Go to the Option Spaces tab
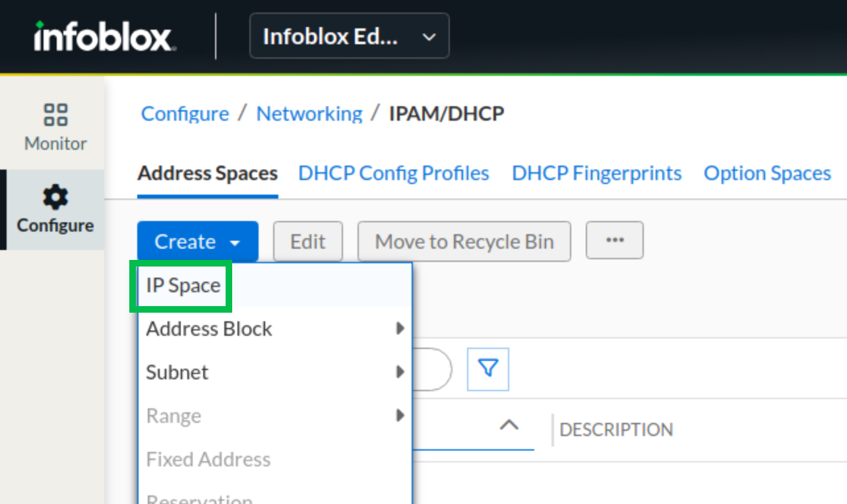The height and width of the screenshot is (504, 847). coord(767,173)
